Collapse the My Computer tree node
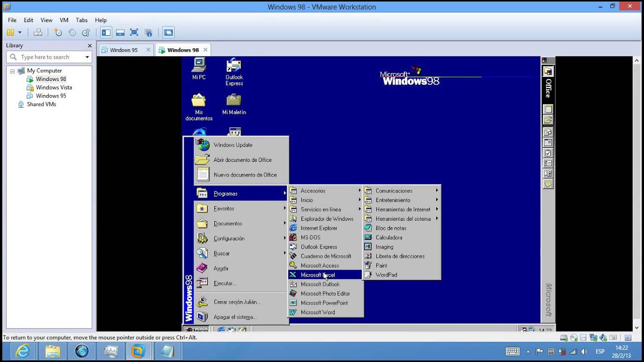644x362 pixels. point(13,71)
